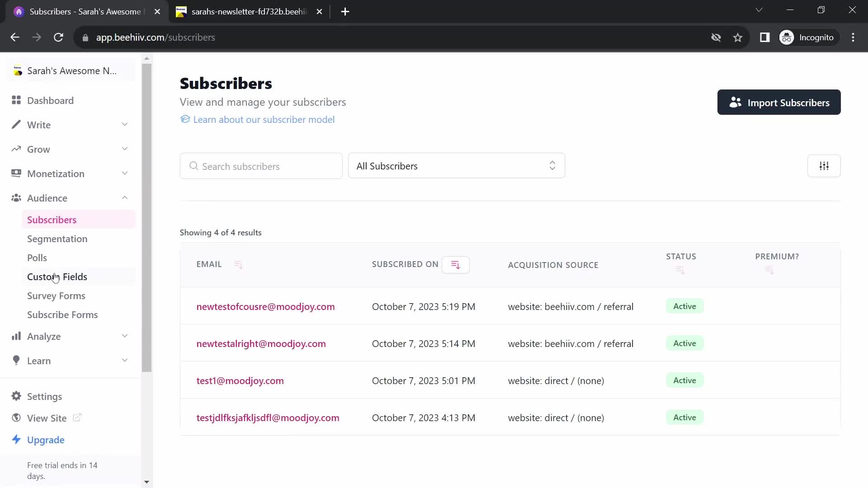Click the sort icon next to SUBSCRIBED ON
Viewport: 868px width, 488px height.
455,264
